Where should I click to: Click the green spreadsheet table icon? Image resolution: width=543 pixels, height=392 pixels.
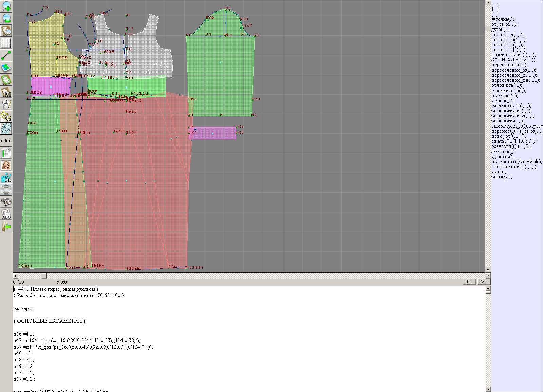(x=6, y=153)
